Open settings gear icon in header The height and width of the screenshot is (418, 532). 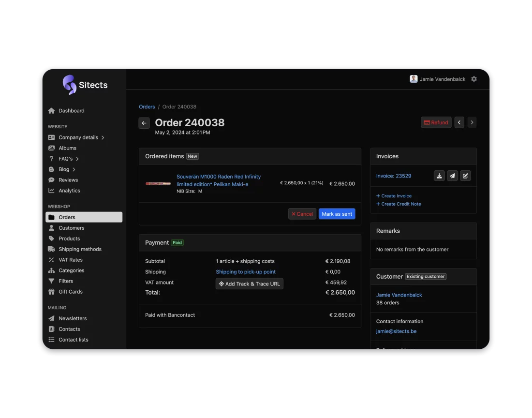474,79
